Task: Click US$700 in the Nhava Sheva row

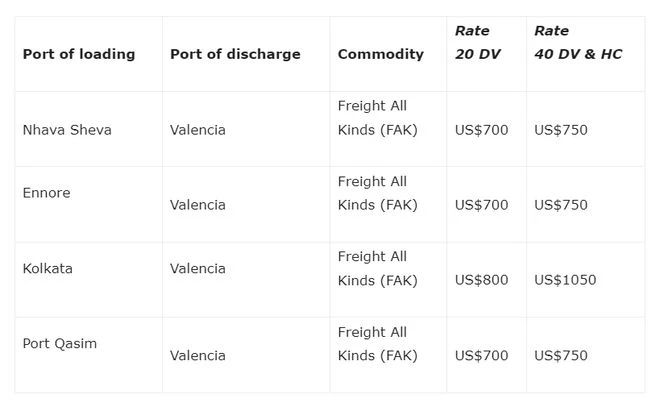Action: (x=481, y=130)
